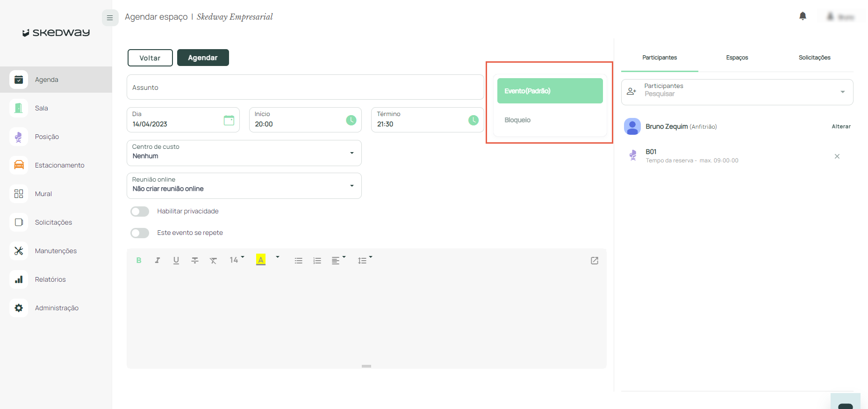Toggle Este evento se repete switch
The width and height of the screenshot is (868, 409).
coord(140,233)
